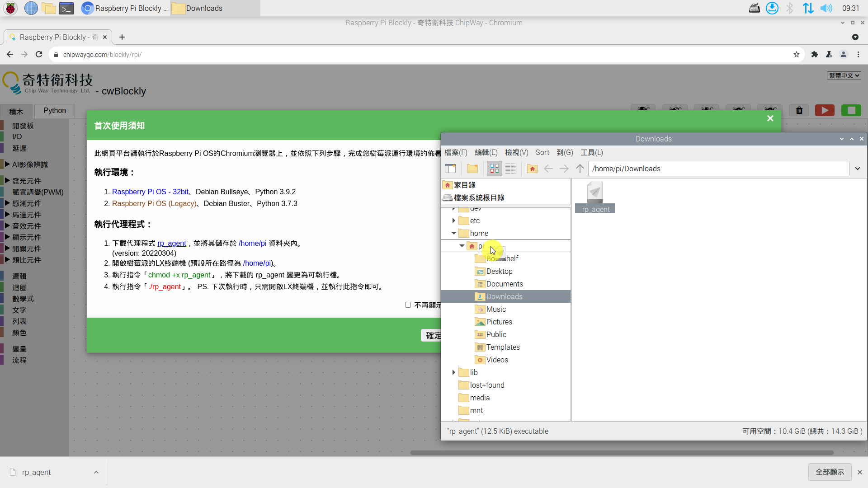Open terminal from the taskbar
The height and width of the screenshot is (488, 868).
click(x=66, y=8)
